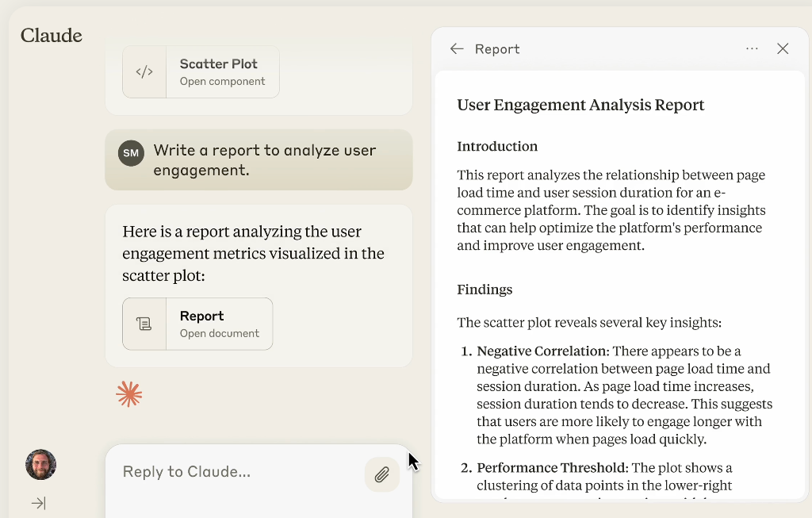Click the 'Here is a report analyzing' response text
812x518 pixels.
point(253,253)
